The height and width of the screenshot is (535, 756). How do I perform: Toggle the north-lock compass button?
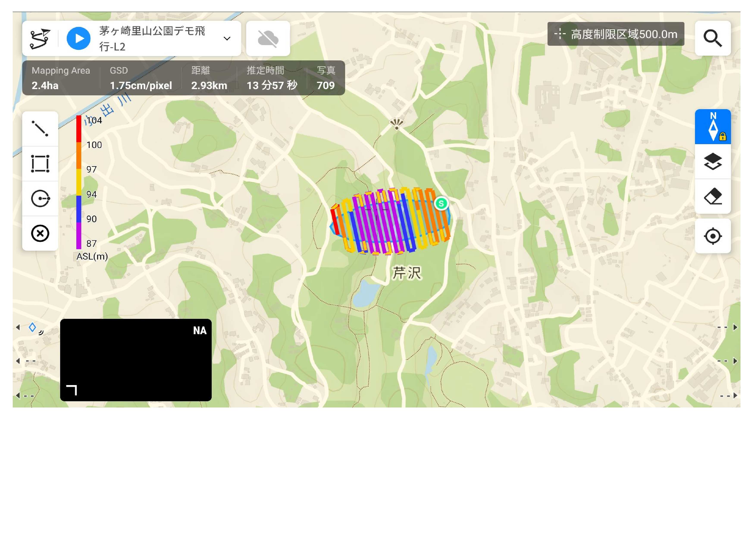712,127
